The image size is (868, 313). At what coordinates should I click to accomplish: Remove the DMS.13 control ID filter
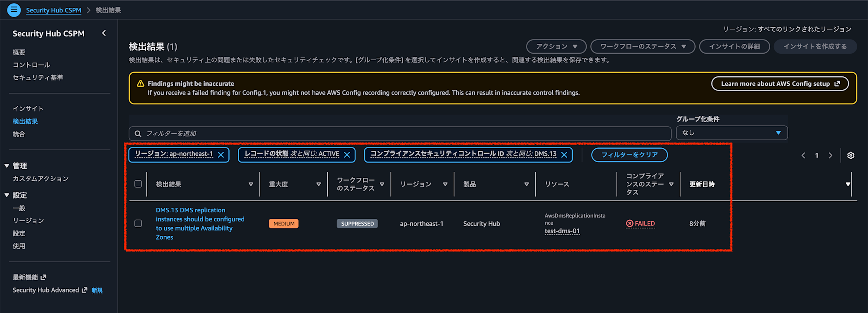(564, 155)
